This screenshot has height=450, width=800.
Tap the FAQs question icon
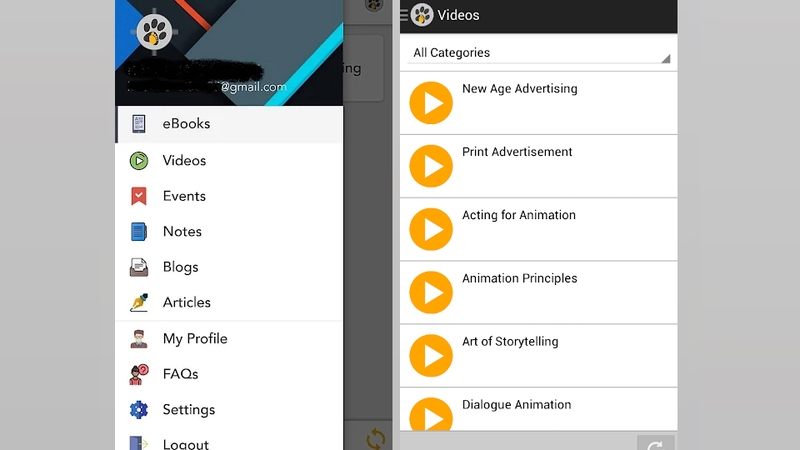tap(139, 374)
